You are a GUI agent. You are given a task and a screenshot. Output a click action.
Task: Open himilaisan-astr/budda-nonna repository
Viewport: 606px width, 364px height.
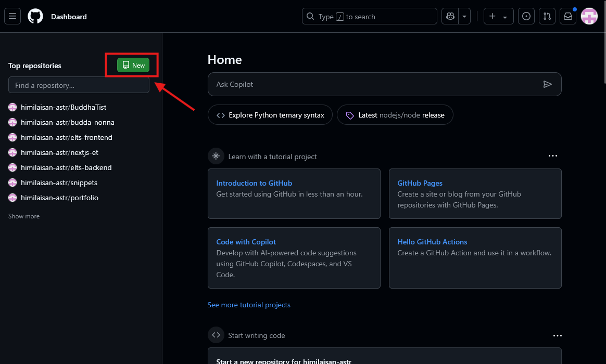[68, 122]
